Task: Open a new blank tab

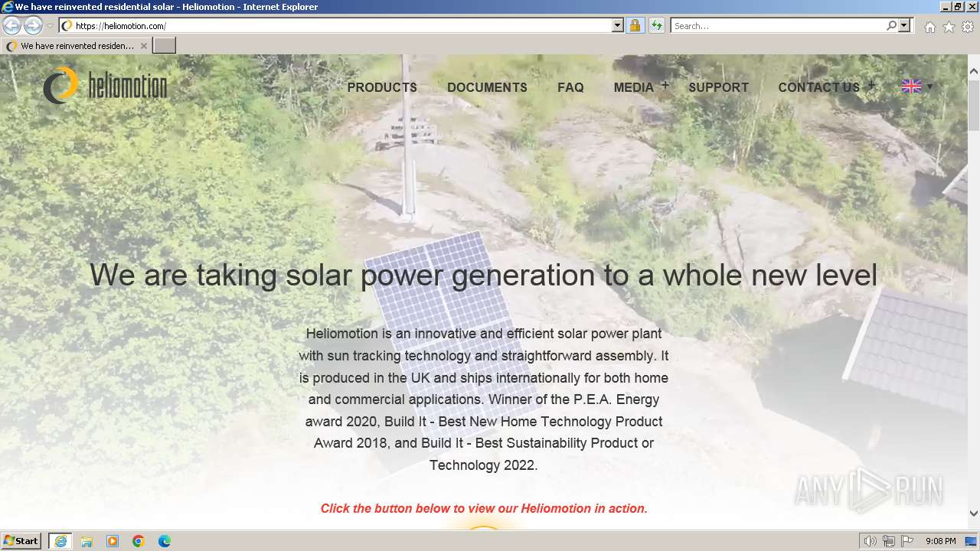Action: click(x=165, y=46)
